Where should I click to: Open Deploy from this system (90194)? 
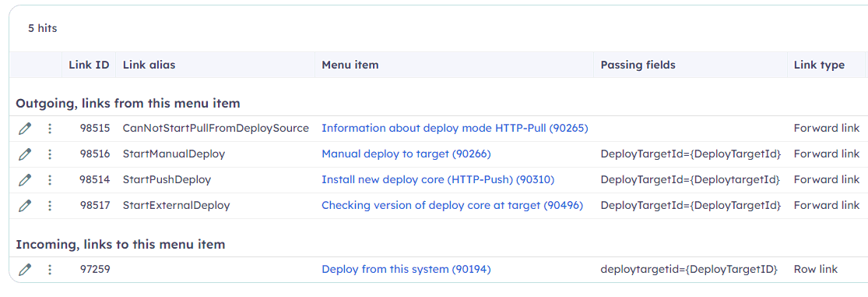[x=406, y=270]
